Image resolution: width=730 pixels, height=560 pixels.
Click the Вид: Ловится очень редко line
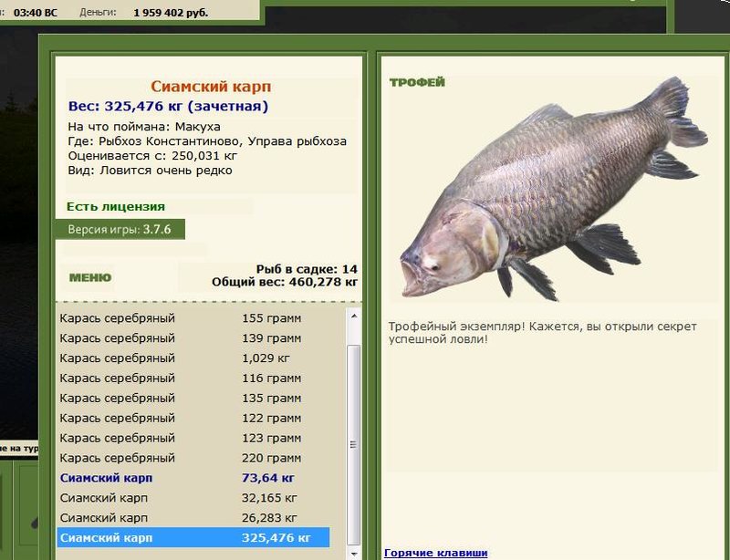[x=150, y=171]
